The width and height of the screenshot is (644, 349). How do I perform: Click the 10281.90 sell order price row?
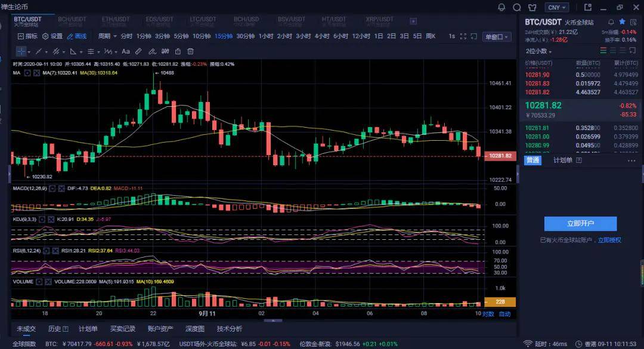point(581,75)
